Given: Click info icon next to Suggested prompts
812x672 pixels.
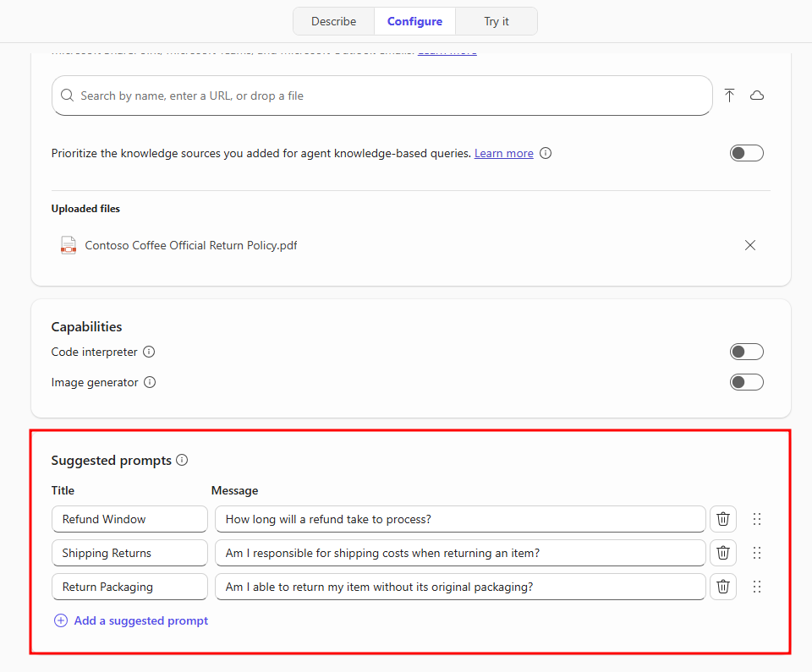Looking at the screenshot, I should point(182,461).
